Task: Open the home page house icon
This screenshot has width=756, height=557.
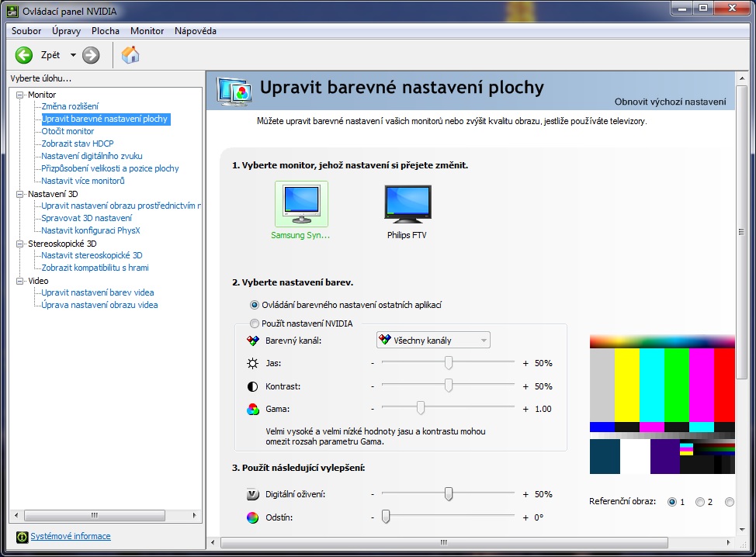Action: pyautogui.click(x=130, y=55)
